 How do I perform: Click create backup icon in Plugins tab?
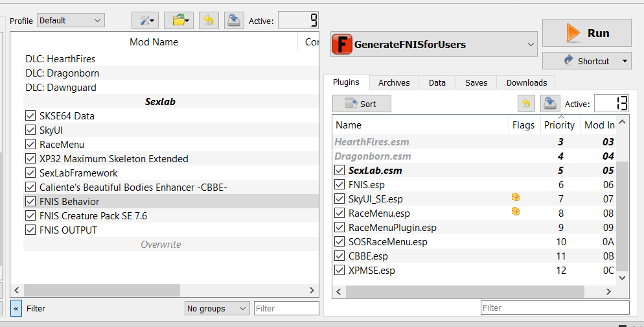(550, 104)
